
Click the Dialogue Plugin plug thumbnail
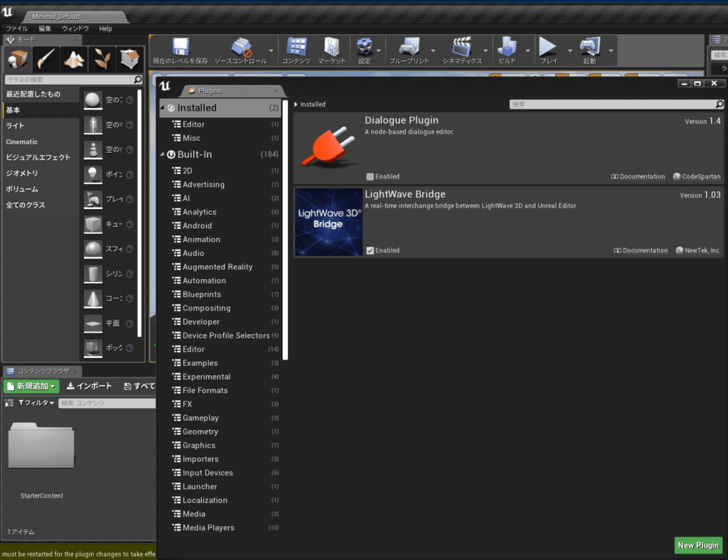(x=328, y=148)
